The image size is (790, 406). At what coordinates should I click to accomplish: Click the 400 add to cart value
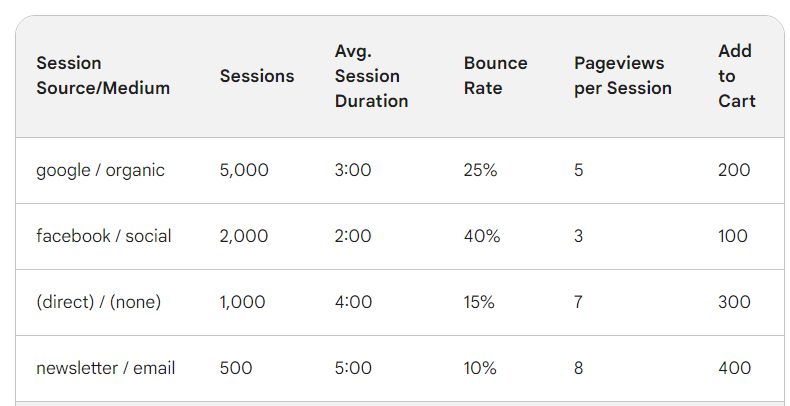tap(735, 368)
